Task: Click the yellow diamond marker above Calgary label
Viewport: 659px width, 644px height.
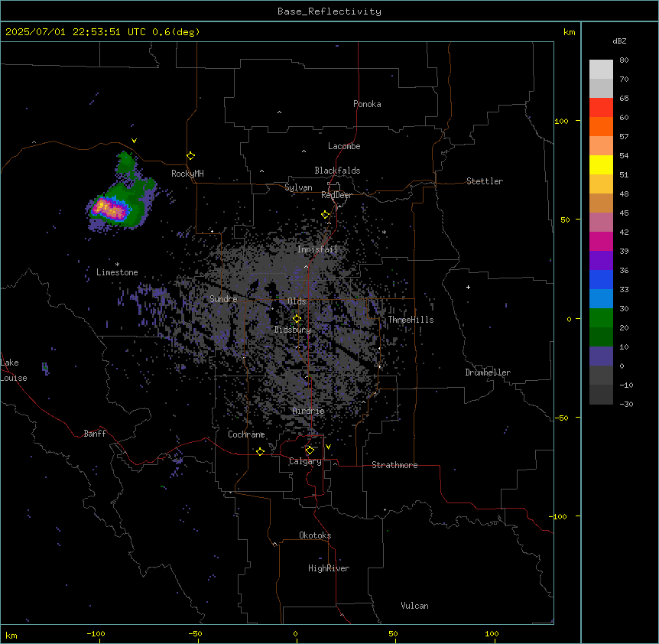Action: (310, 450)
